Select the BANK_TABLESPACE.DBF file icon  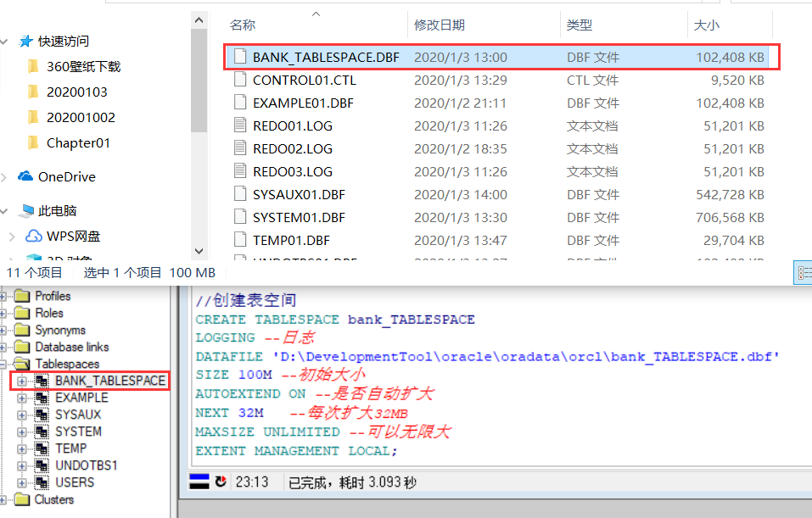coord(240,57)
